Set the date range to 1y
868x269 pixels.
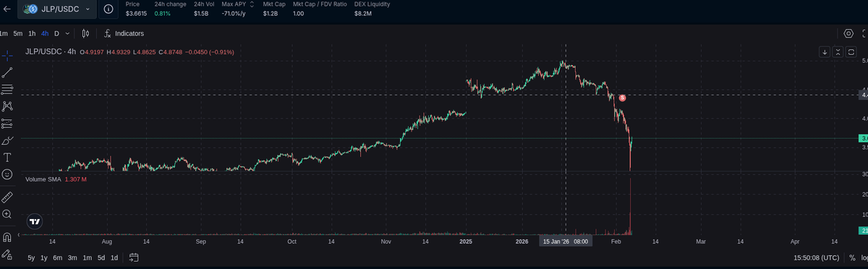point(44,257)
